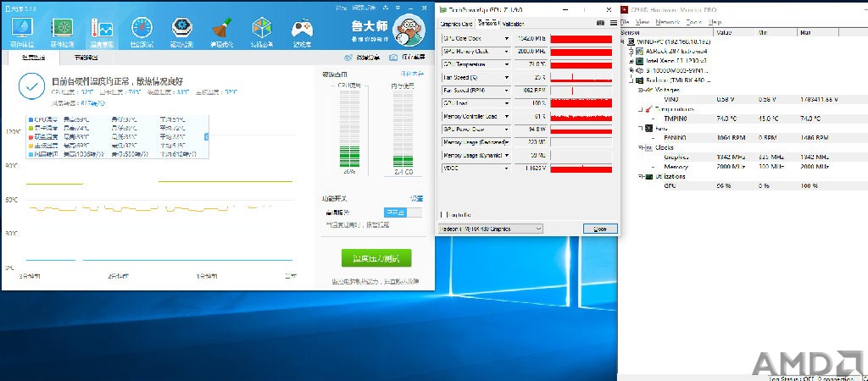Select Voltages node in HWMonitor

tap(666, 90)
